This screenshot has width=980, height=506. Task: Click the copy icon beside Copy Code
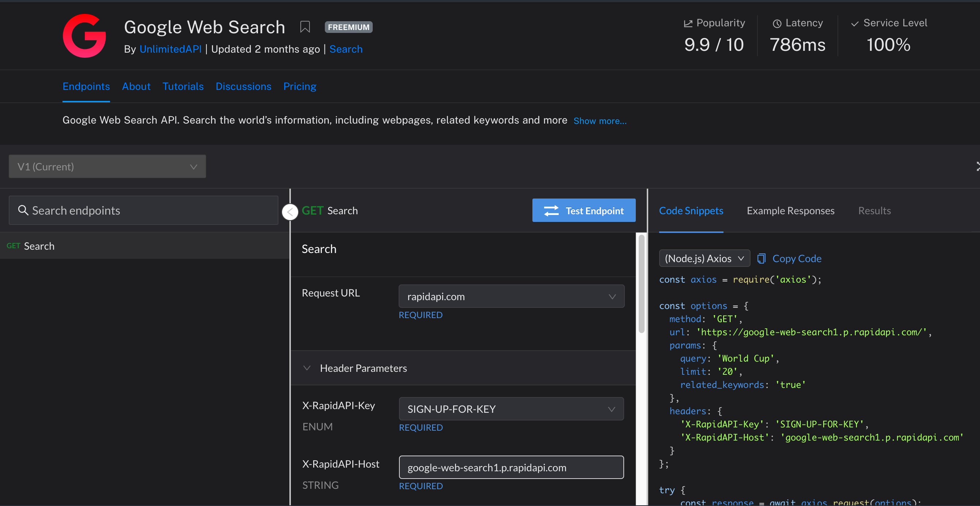click(x=761, y=258)
